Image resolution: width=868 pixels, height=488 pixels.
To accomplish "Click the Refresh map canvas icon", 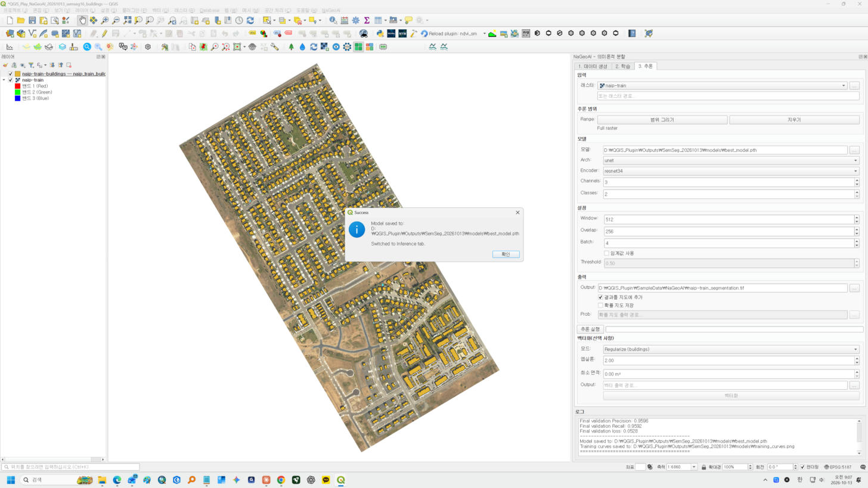I will (250, 20).
